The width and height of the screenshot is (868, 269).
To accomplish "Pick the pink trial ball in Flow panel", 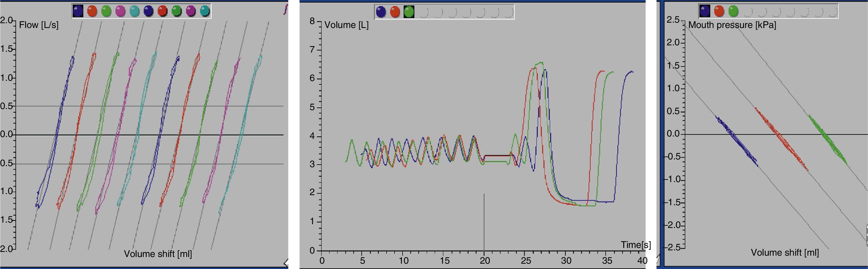I will click(120, 11).
